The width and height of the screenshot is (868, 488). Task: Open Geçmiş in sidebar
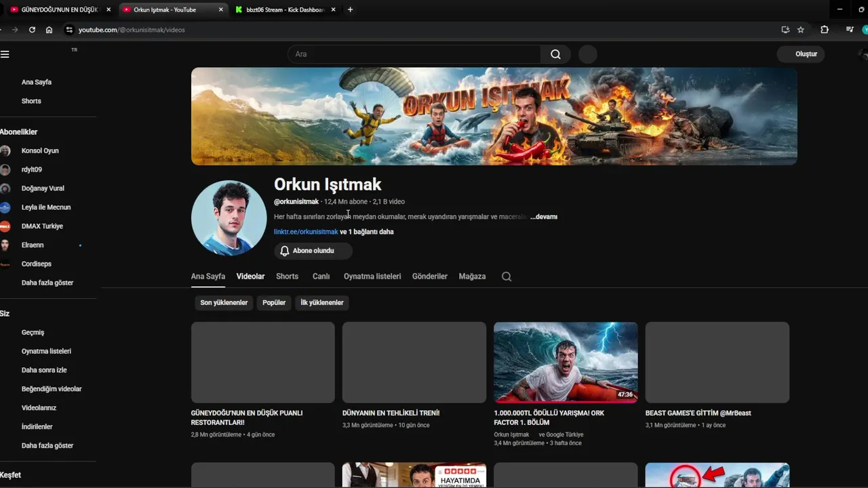[x=33, y=332]
